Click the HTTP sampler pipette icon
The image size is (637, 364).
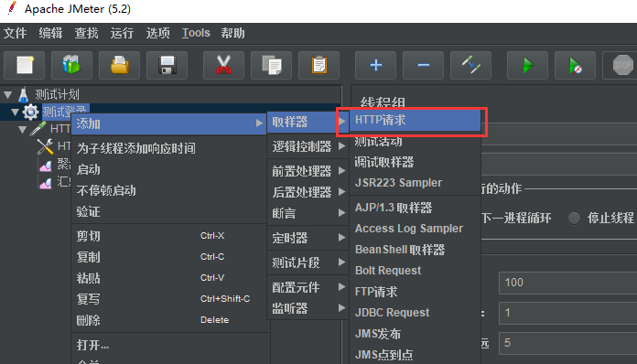click(x=38, y=129)
